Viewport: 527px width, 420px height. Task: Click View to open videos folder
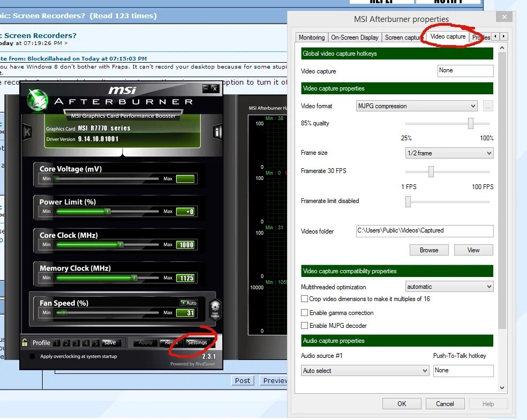473,250
